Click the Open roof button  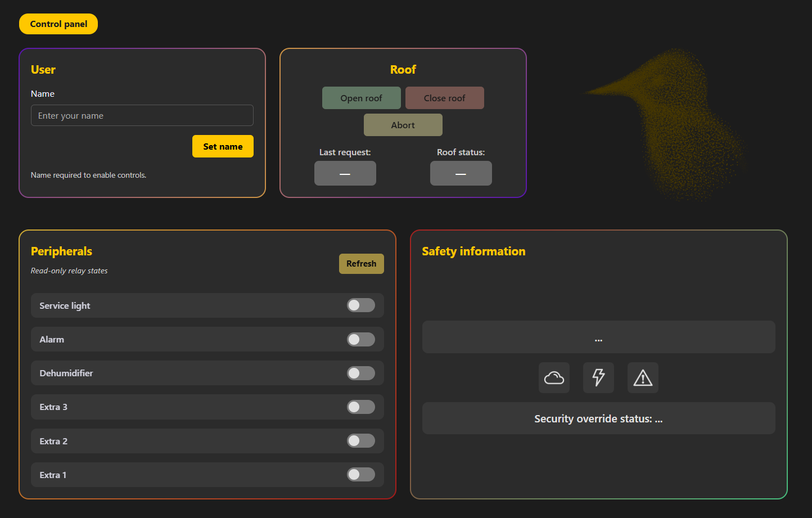pyautogui.click(x=362, y=97)
